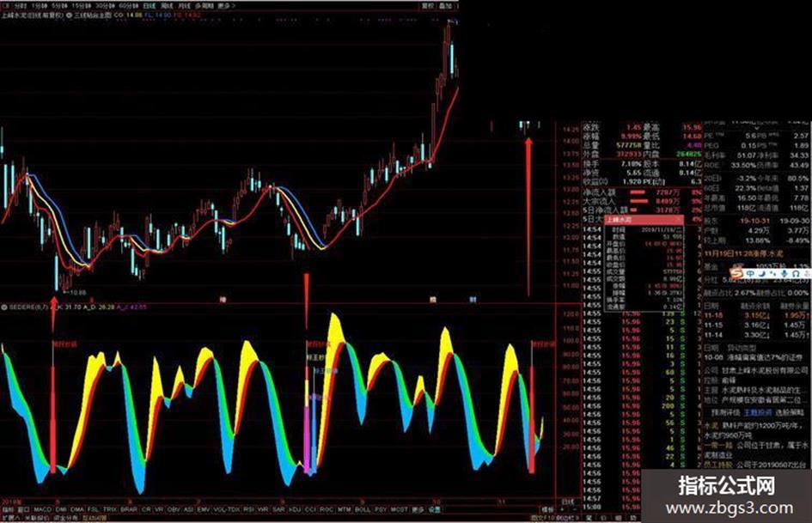Click the 换手 7.10% value row

coord(612,164)
